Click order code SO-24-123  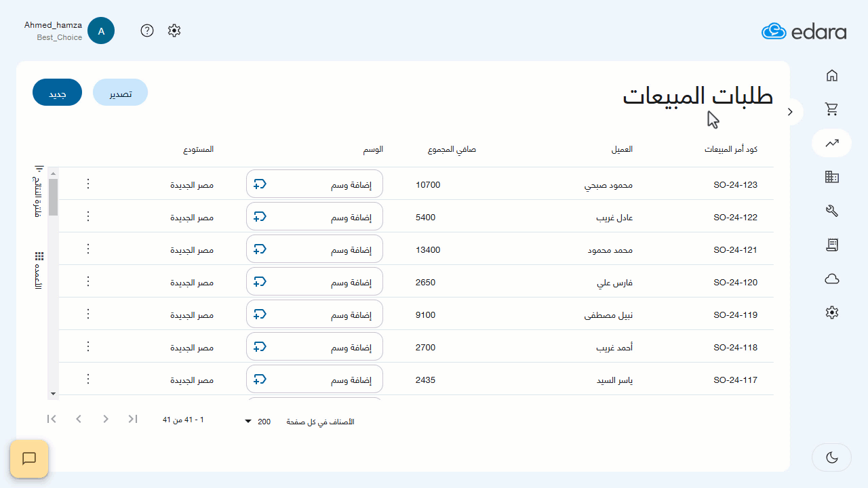(x=735, y=184)
